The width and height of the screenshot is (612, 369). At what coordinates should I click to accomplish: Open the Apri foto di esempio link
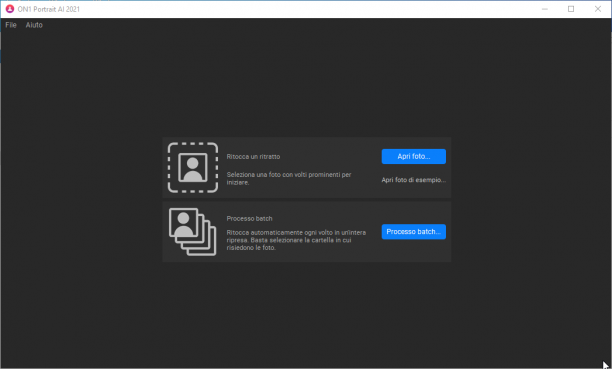coord(413,180)
